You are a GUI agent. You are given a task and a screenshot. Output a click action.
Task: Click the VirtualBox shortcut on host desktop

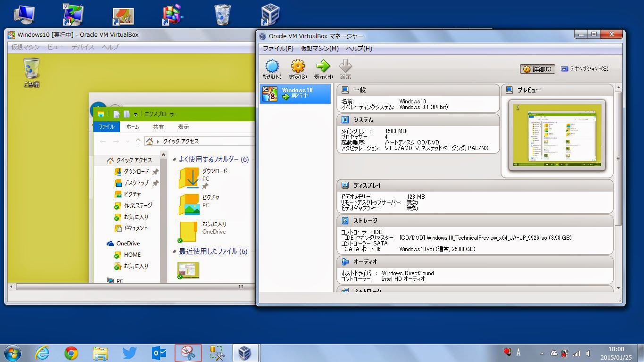coord(270,15)
